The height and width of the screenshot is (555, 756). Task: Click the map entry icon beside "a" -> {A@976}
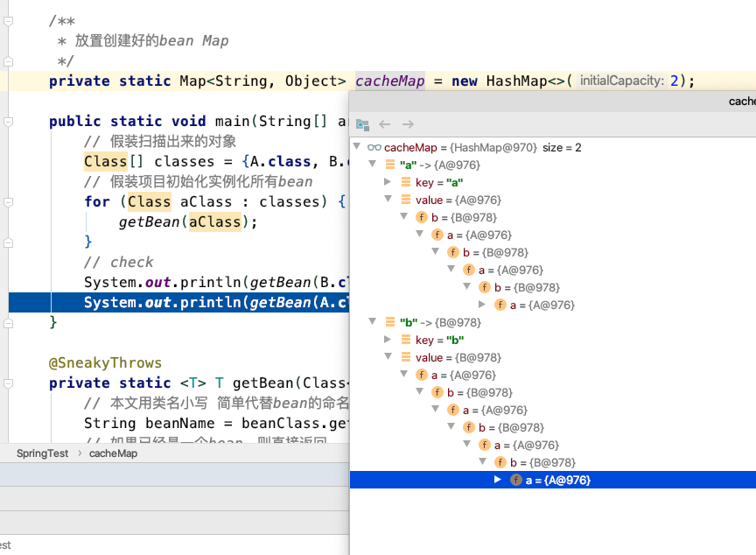click(389, 165)
